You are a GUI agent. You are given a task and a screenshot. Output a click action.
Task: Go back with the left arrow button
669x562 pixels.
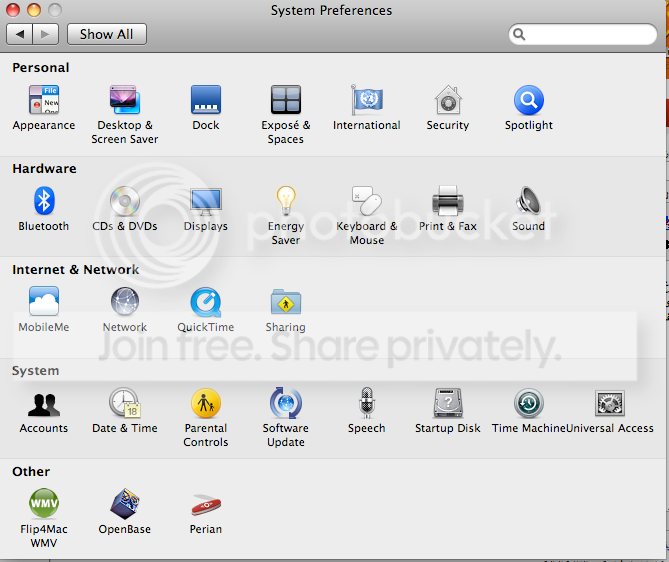tap(20, 34)
